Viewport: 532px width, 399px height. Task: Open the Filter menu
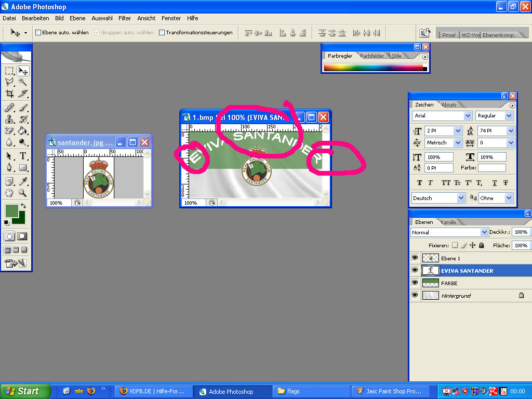coord(125,18)
